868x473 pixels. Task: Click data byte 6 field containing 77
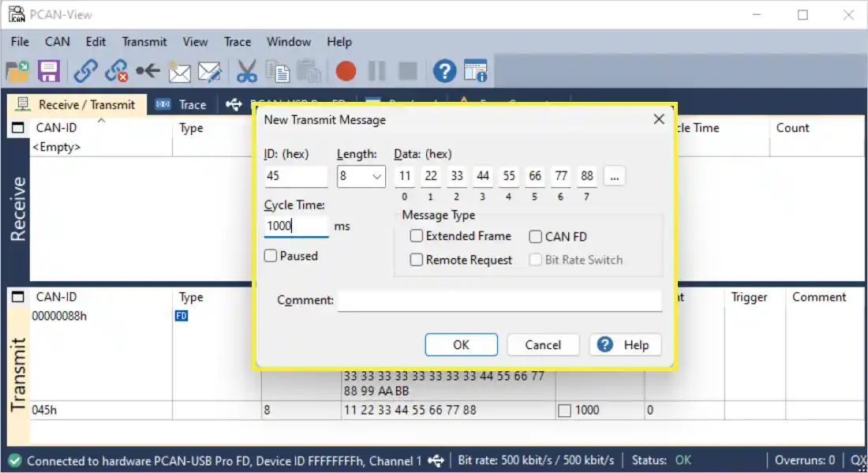click(561, 177)
